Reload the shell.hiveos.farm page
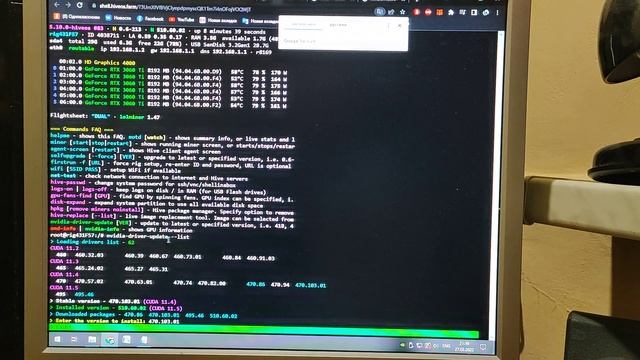The height and width of the screenshot is (360, 640). coord(80,5)
